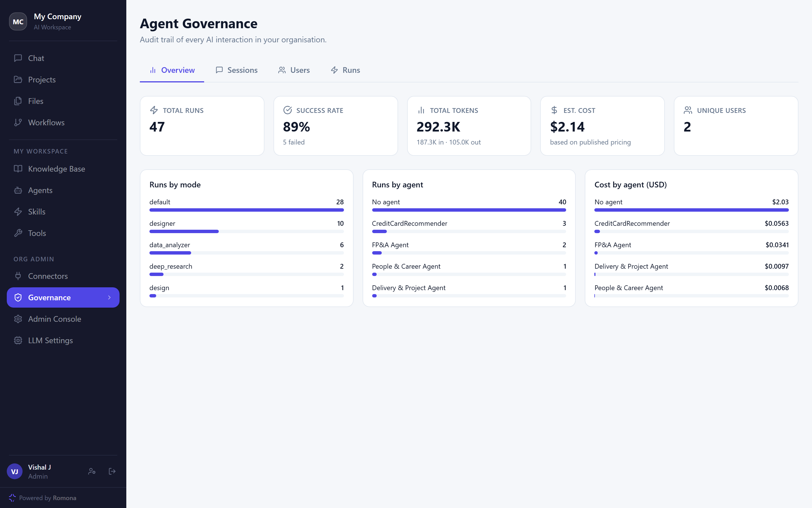The height and width of the screenshot is (508, 812).
Task: Click the Workflows branch icon
Action: pyautogui.click(x=18, y=123)
